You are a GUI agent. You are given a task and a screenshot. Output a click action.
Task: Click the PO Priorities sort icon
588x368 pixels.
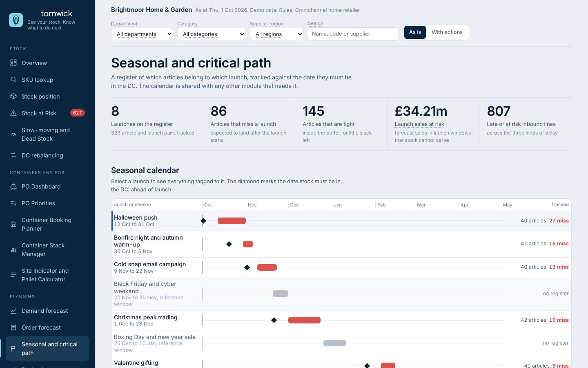pyautogui.click(x=13, y=203)
